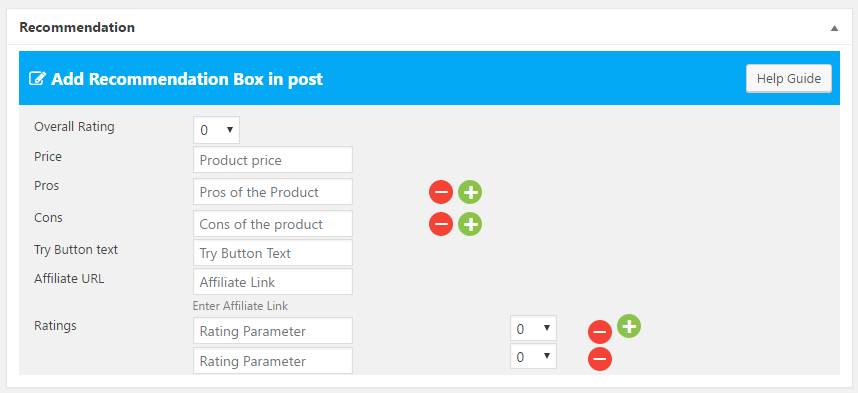Remove the Cons field with red minus

click(441, 224)
